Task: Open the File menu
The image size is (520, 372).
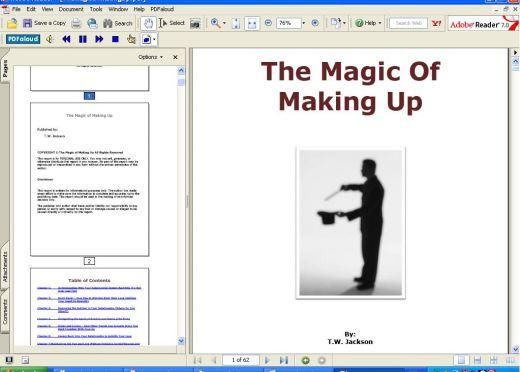Action: (x=16, y=9)
